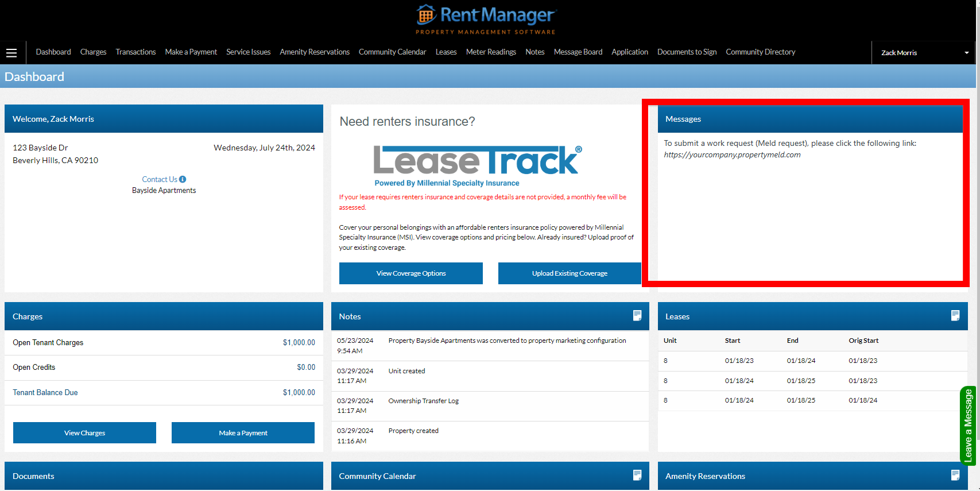Open the Leave a Message side tab
Viewport: 980px width, 491px height.
coord(968,426)
